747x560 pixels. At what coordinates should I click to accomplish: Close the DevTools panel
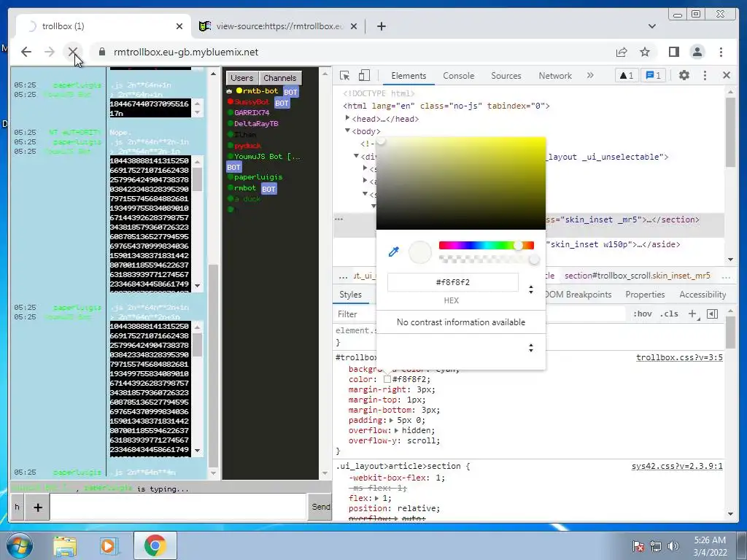point(726,75)
